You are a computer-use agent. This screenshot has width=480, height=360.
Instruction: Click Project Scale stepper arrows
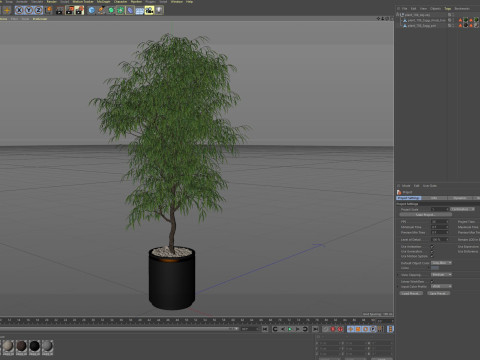[447, 209]
